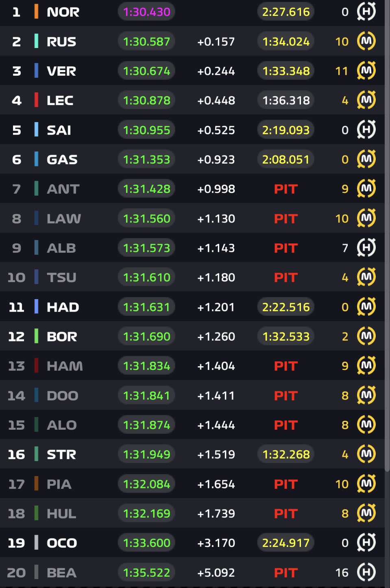
Task: Click the hard tyre icon for BEA
Action: tap(366, 572)
